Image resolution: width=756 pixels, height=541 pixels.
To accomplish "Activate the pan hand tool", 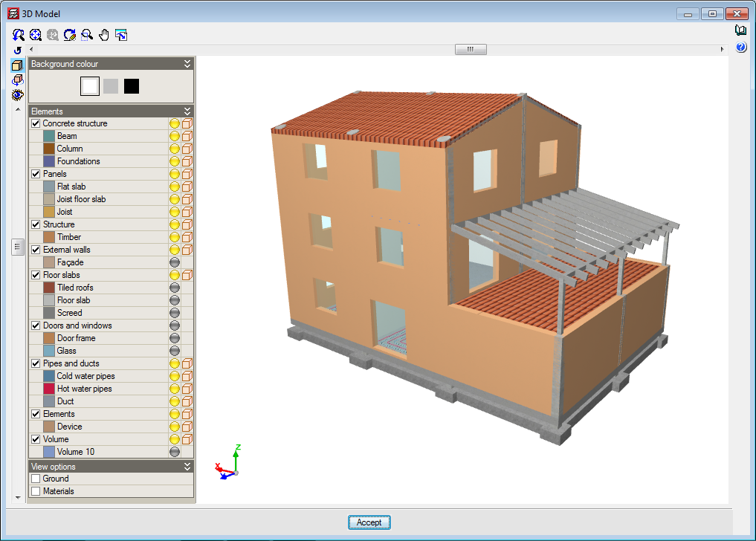I will (104, 34).
